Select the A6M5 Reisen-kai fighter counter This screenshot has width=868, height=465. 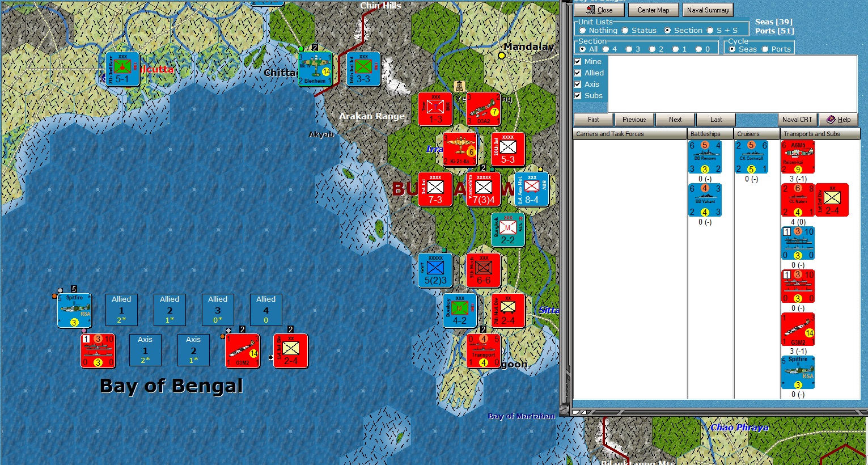[798, 157]
